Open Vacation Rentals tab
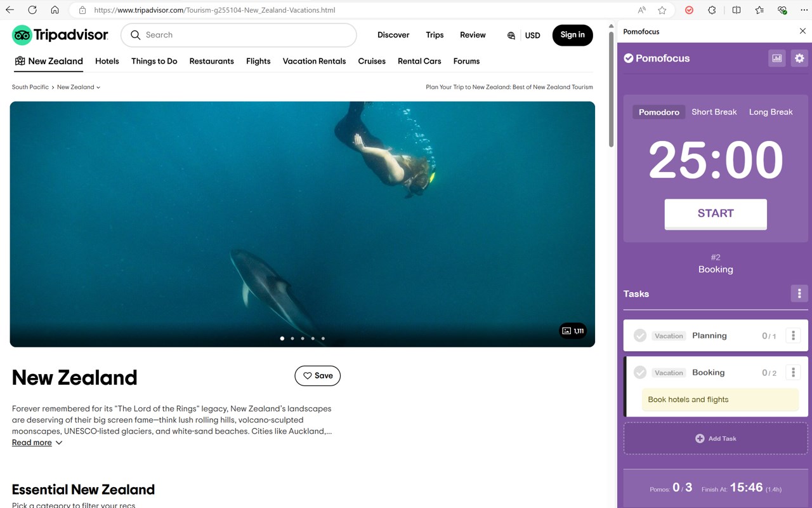 [x=314, y=61]
